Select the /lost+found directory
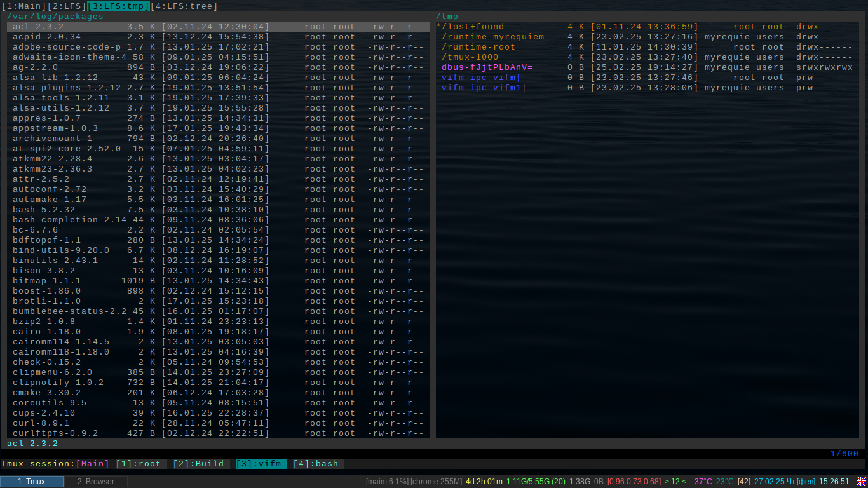868x488 pixels. click(x=648, y=27)
